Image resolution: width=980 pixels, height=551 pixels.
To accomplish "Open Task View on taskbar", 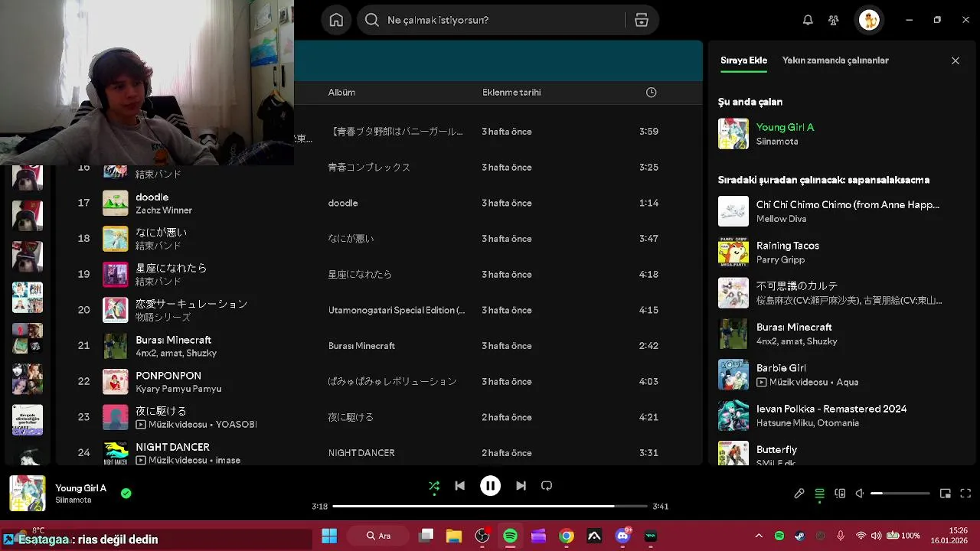I will point(426,536).
